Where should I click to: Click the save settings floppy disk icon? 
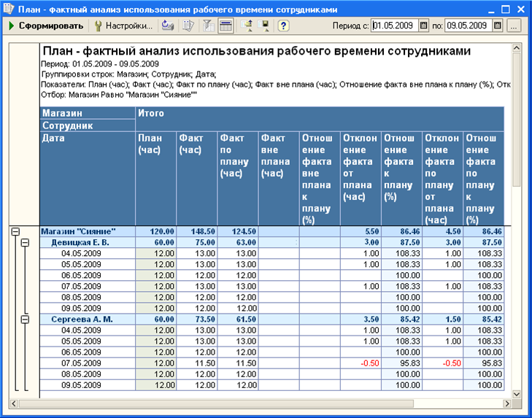tap(263, 26)
